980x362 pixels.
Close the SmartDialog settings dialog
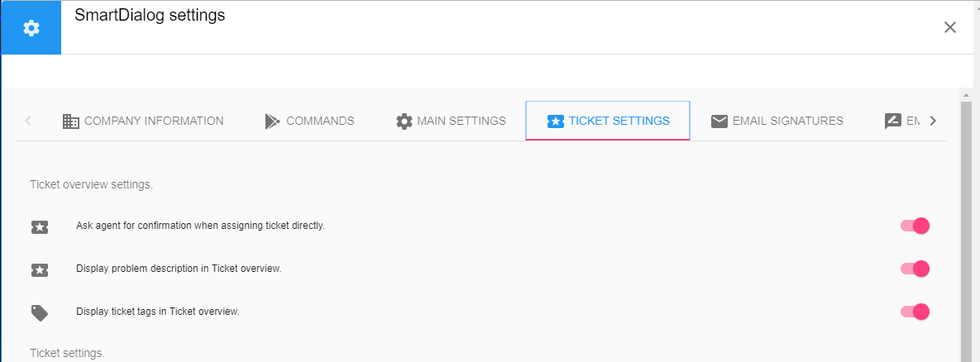click(950, 27)
